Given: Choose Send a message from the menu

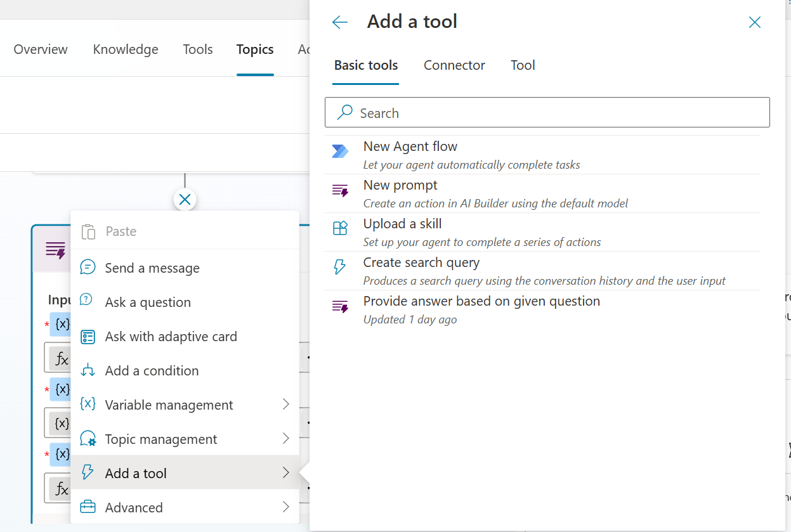Looking at the screenshot, I should [x=185, y=268].
